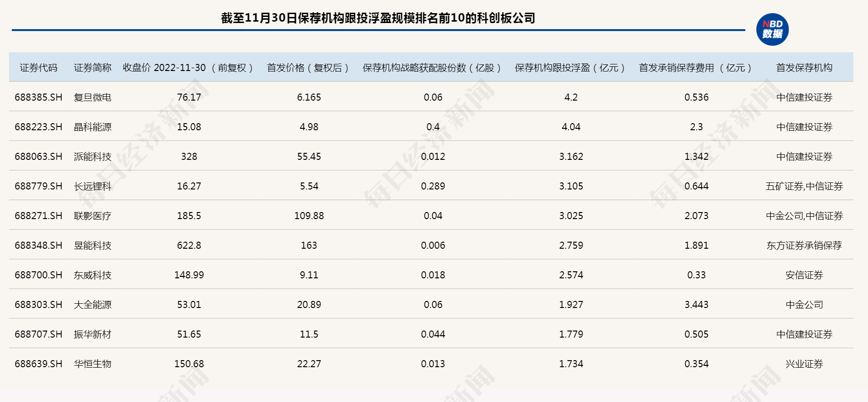Select the stock name 振华新材

[93, 334]
